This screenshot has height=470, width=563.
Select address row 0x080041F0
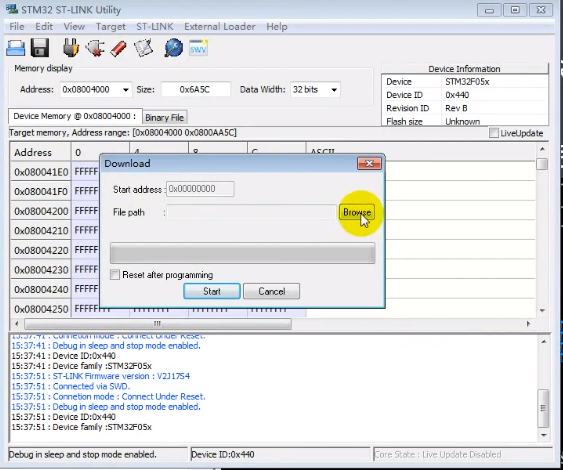[x=41, y=191]
